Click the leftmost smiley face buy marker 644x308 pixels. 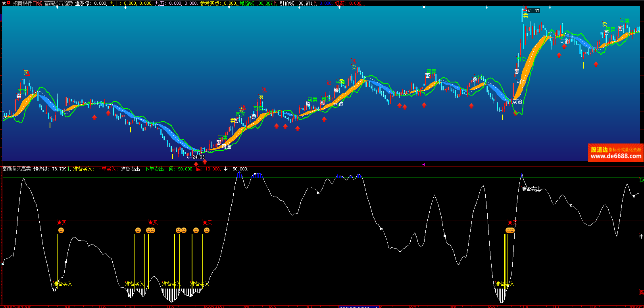click(61, 230)
